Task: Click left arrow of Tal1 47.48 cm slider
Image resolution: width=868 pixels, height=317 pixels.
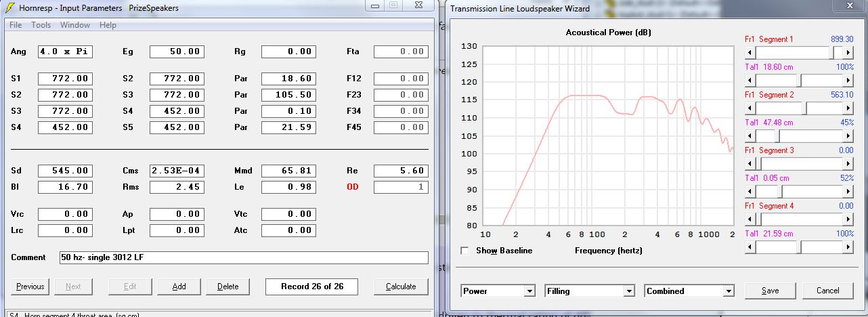Action: (x=750, y=135)
